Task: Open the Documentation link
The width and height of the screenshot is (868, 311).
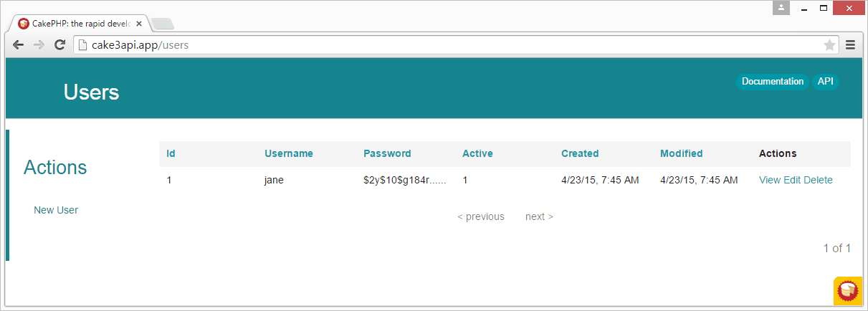Action: [772, 82]
